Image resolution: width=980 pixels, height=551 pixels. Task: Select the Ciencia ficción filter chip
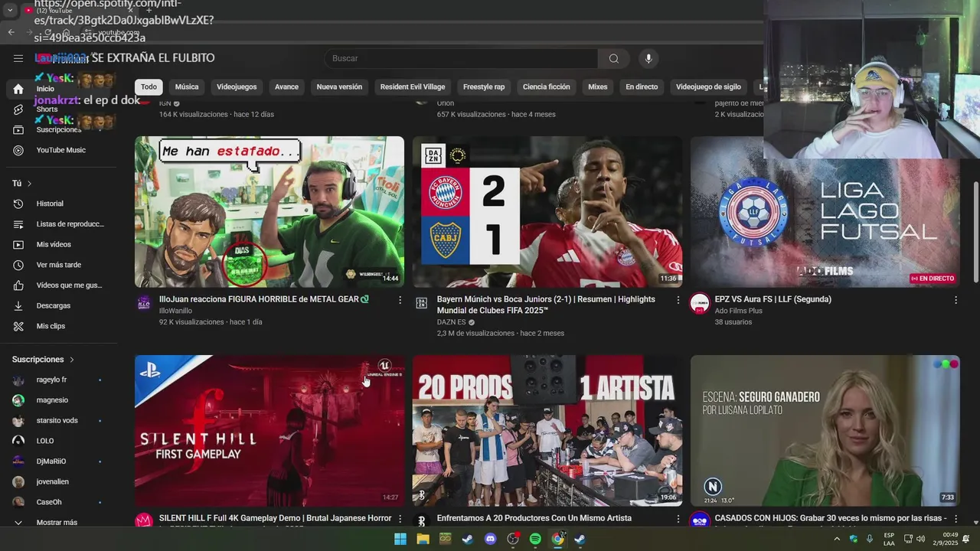coord(547,87)
